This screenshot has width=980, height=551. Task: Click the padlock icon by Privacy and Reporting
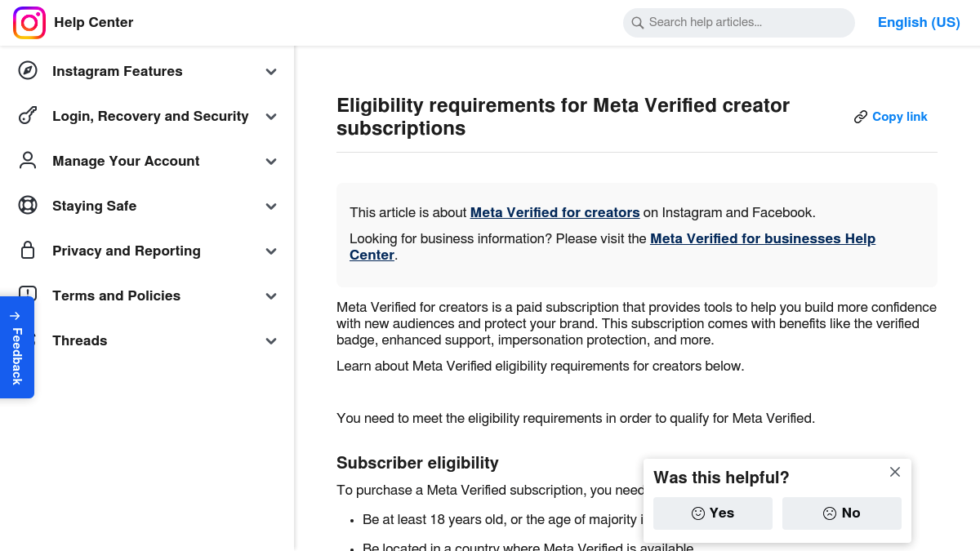28,251
